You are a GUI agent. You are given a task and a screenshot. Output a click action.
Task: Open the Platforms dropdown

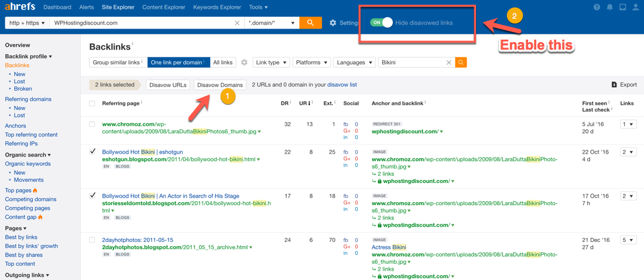point(311,63)
